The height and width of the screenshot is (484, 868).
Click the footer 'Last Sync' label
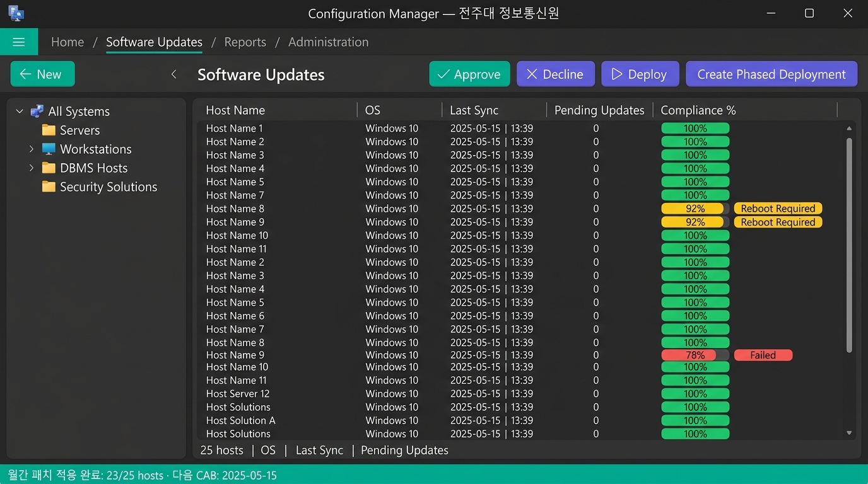tap(319, 450)
